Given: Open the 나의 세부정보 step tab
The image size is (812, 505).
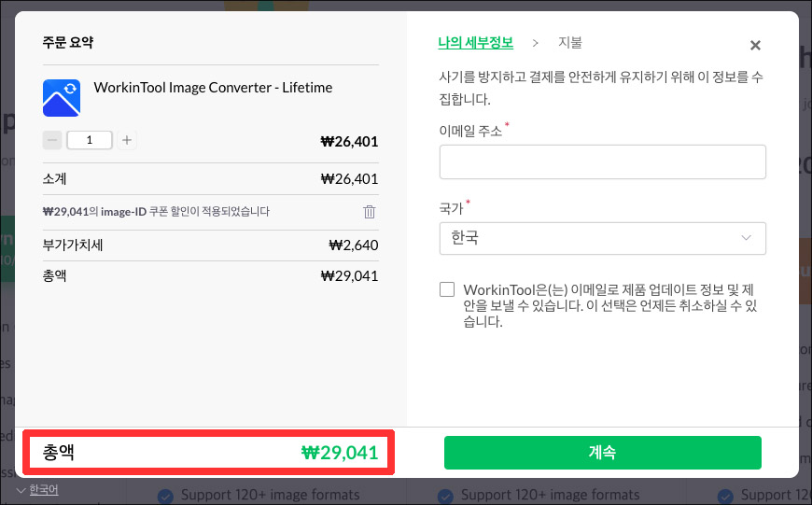Looking at the screenshot, I should [475, 42].
